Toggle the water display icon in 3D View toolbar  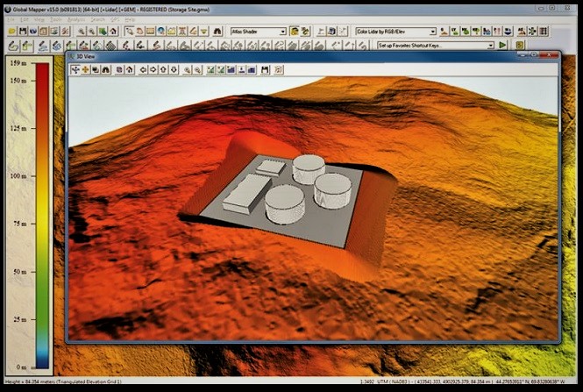231,69
